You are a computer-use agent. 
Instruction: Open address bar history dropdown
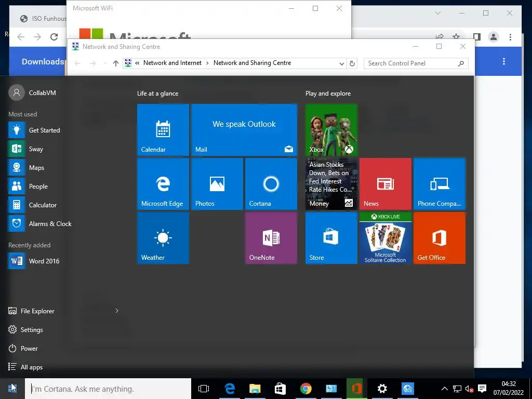click(341, 63)
